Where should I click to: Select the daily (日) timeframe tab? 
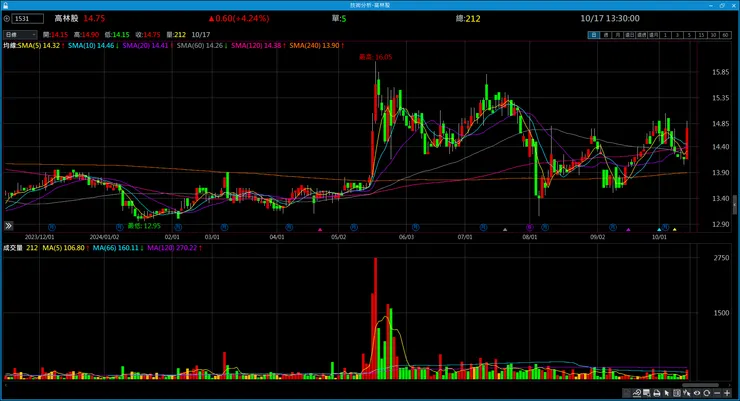594,35
